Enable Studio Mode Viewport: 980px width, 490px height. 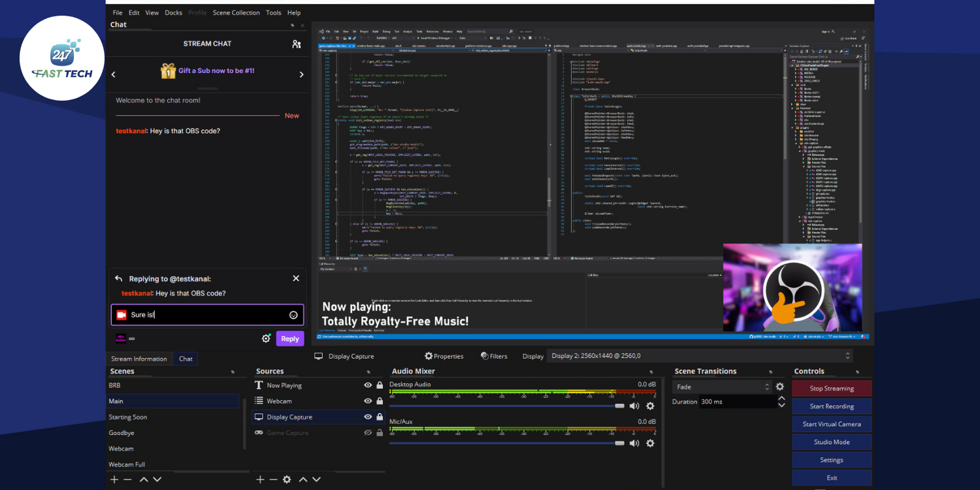(x=832, y=442)
